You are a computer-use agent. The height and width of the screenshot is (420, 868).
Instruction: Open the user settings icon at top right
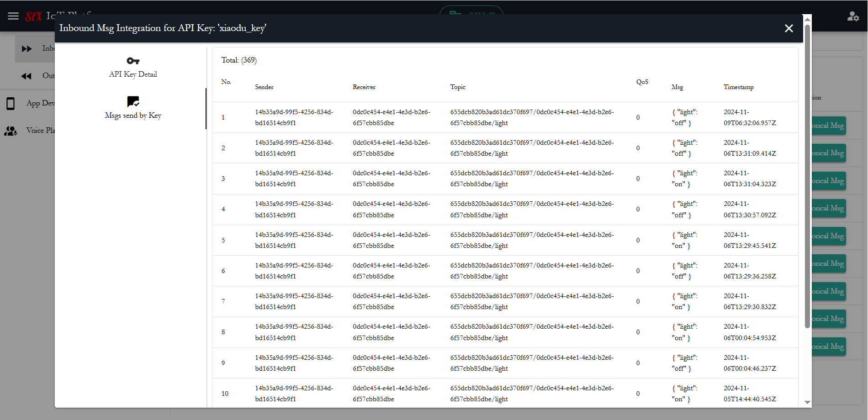point(853,16)
